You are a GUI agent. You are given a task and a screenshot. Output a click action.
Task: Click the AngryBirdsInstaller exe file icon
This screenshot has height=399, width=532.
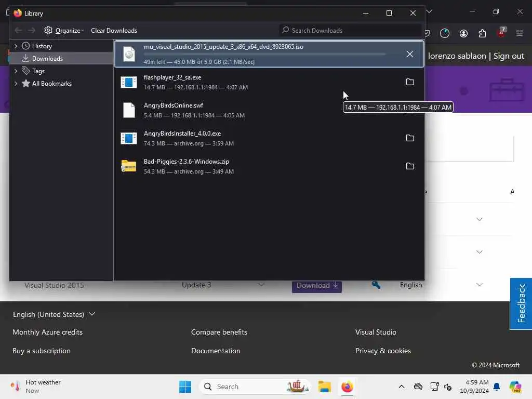[x=129, y=138]
